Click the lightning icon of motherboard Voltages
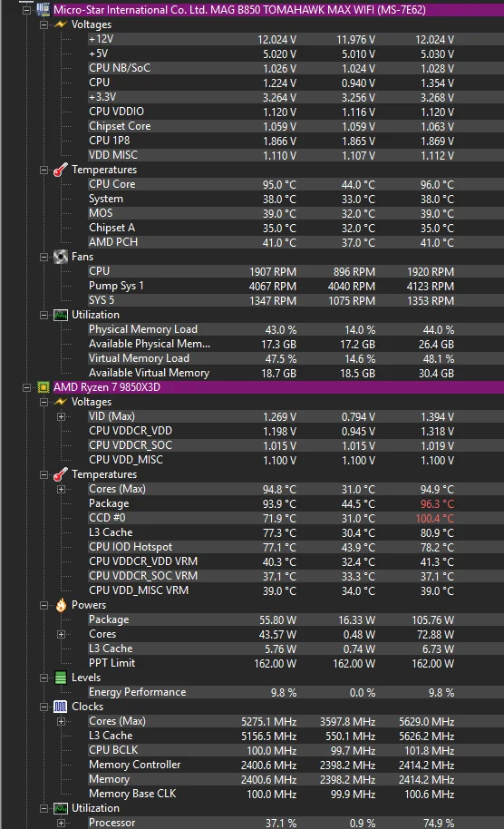Viewport: 504px width, 829px height. point(61,24)
